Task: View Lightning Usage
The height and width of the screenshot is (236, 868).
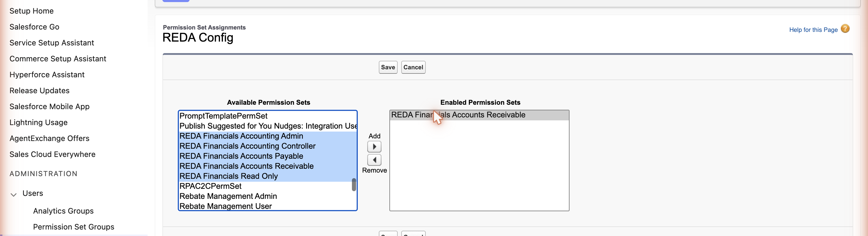Action: (38, 122)
